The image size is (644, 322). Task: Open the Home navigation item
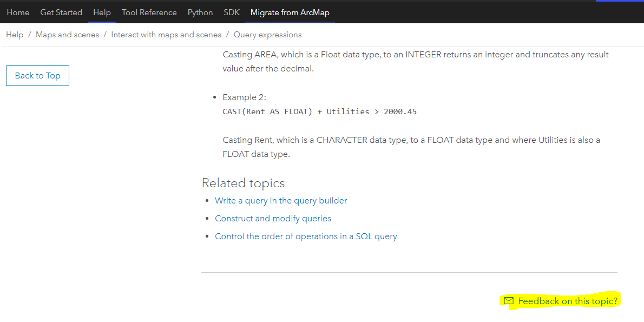pyautogui.click(x=18, y=12)
